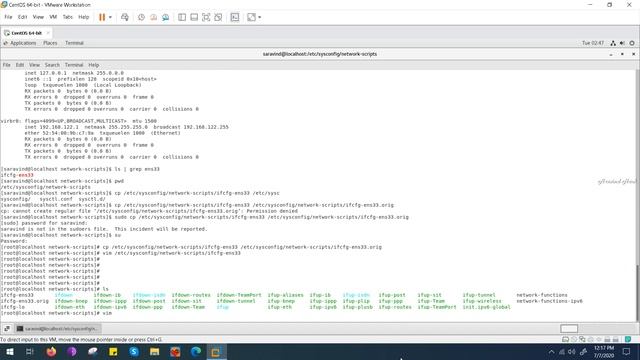Screen dimensions: 640x360
Task: Click the VMware hard disk status icon
Action: point(565,339)
